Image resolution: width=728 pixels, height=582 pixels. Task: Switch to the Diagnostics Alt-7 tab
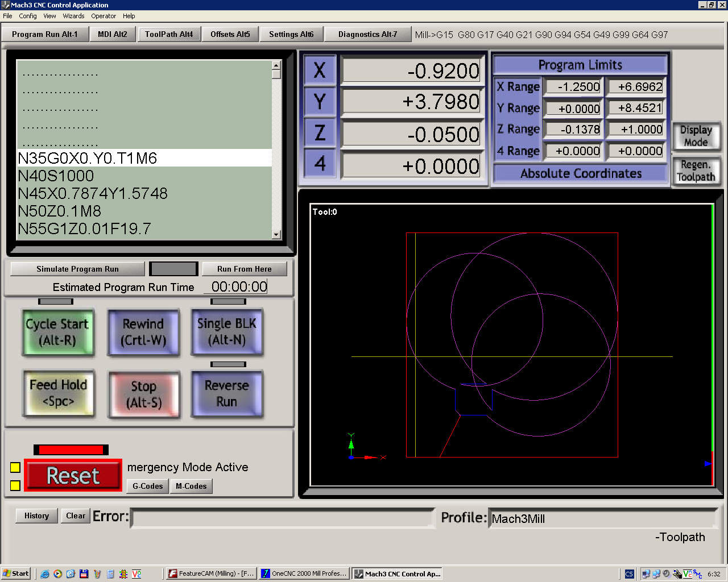367,34
